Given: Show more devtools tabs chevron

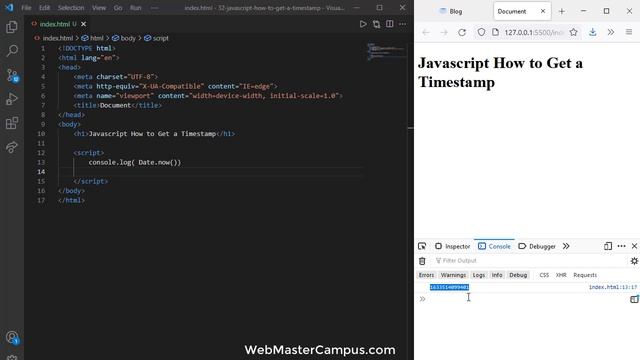Looking at the screenshot, I should point(566,246).
